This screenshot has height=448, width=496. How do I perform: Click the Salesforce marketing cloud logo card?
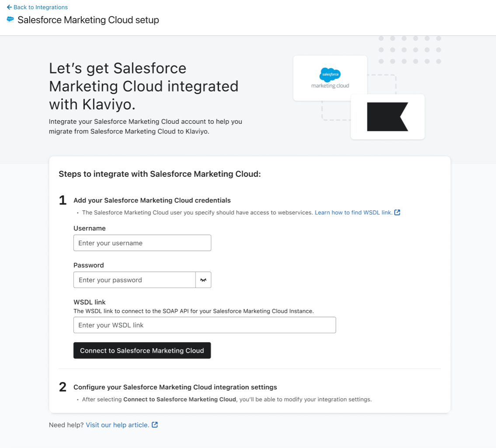tap(330, 78)
